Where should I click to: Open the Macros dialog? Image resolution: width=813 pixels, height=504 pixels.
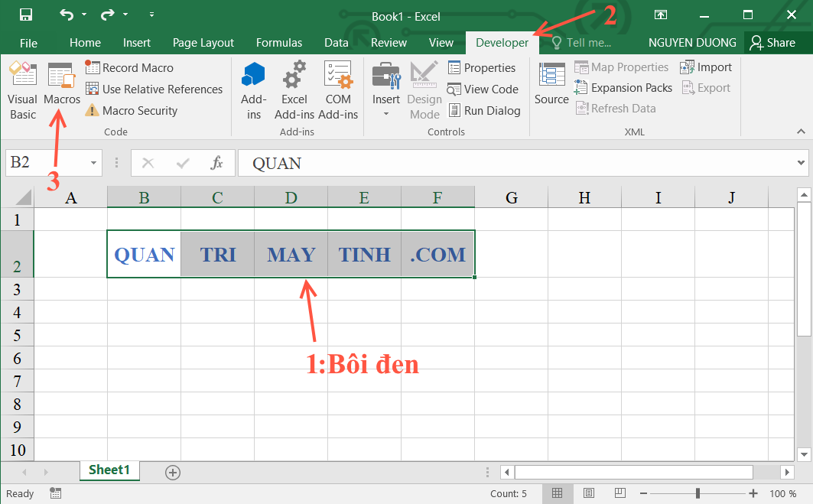coord(62,84)
